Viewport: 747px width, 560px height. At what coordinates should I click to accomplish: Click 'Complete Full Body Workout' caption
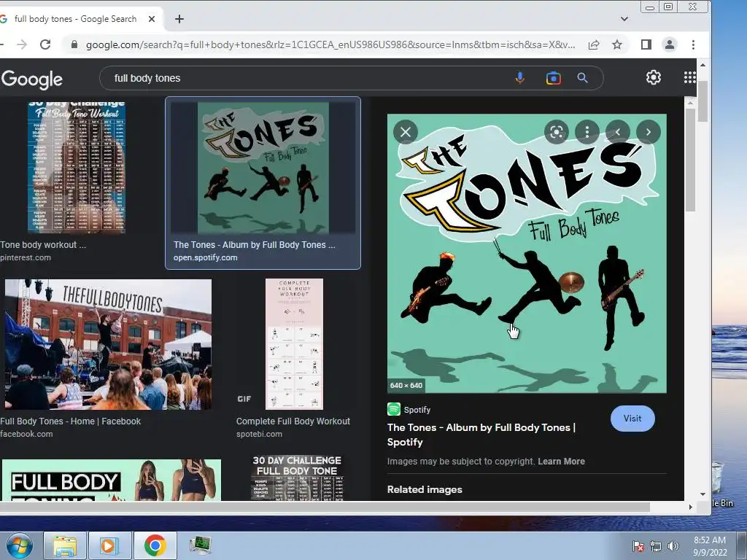[293, 421]
